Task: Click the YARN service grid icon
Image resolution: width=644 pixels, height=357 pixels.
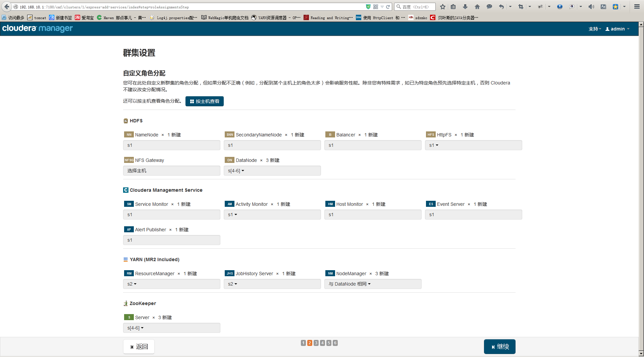Action: 126,259
